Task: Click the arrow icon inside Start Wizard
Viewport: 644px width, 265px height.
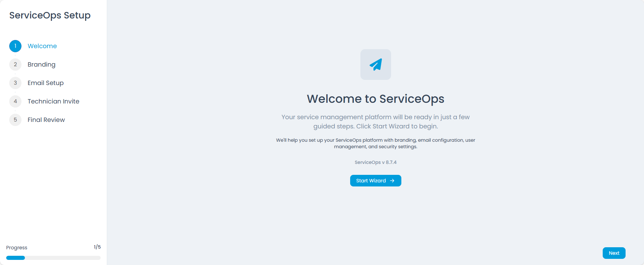Action: click(x=392, y=181)
